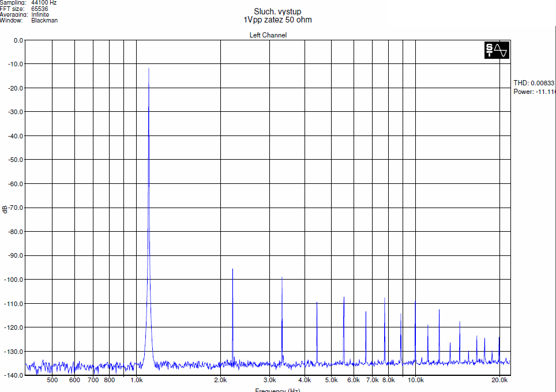The width and height of the screenshot is (556, 392).
Task: Click the 2.0k frequency label
Action: [220, 380]
